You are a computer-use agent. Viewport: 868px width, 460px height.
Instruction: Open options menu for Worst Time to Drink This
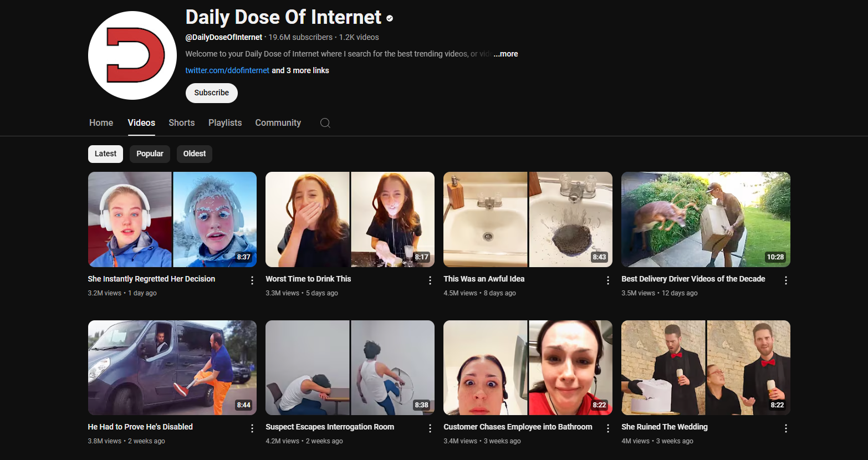pyautogui.click(x=430, y=280)
